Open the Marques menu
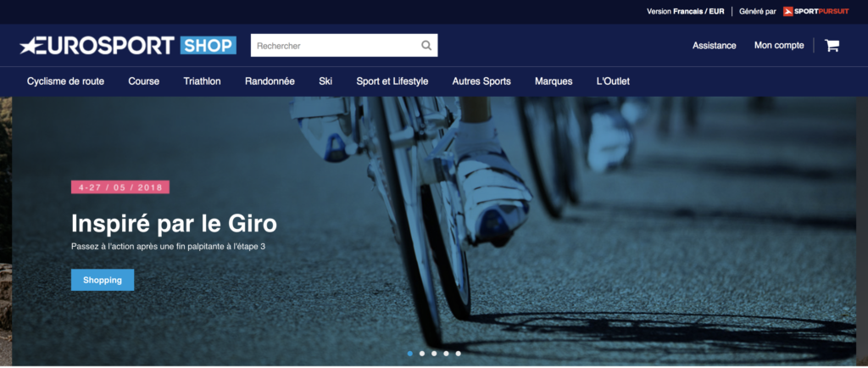The image size is (868, 368). [x=554, y=81]
